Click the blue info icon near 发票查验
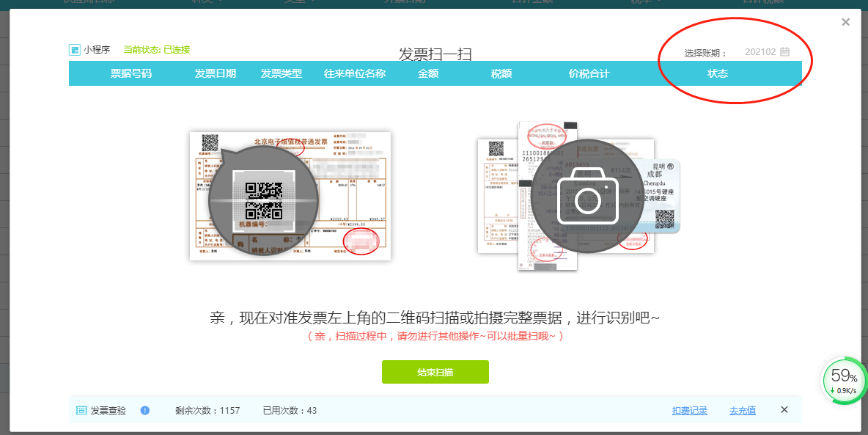This screenshot has width=868, height=435. tap(145, 411)
